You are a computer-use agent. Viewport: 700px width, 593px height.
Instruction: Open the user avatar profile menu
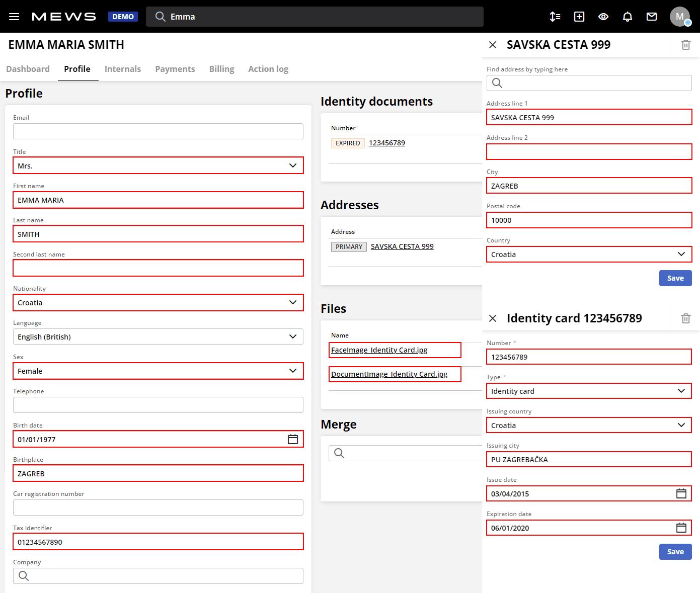[679, 17]
